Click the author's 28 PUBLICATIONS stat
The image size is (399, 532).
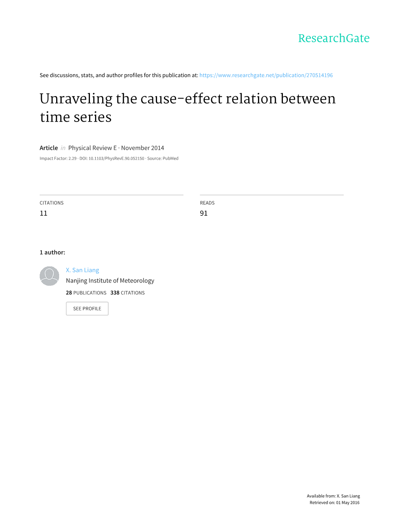86,293
